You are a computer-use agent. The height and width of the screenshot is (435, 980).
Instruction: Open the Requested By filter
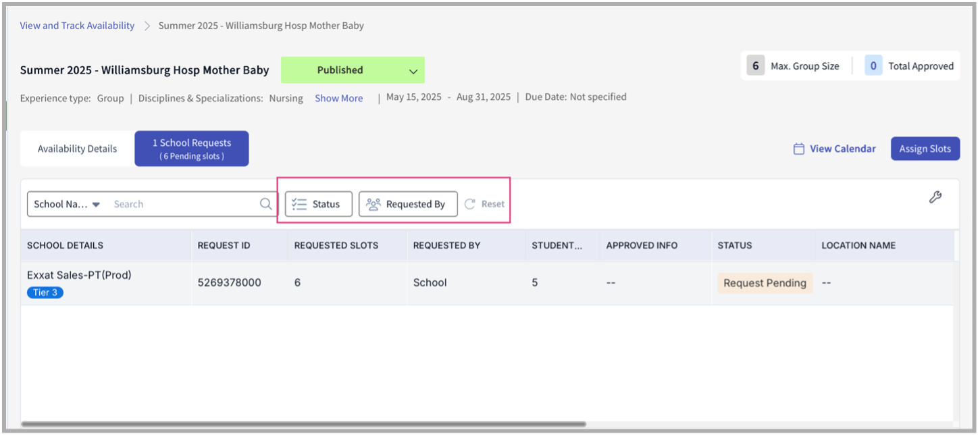pos(408,204)
